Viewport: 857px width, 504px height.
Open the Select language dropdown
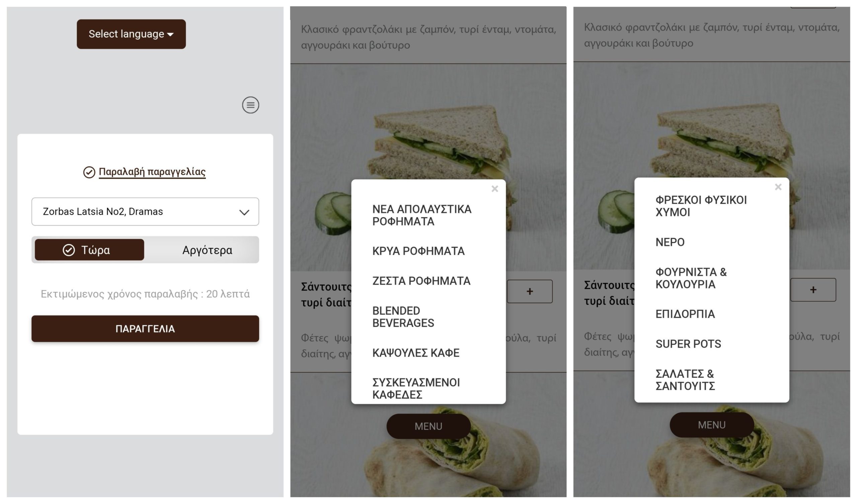click(x=131, y=34)
